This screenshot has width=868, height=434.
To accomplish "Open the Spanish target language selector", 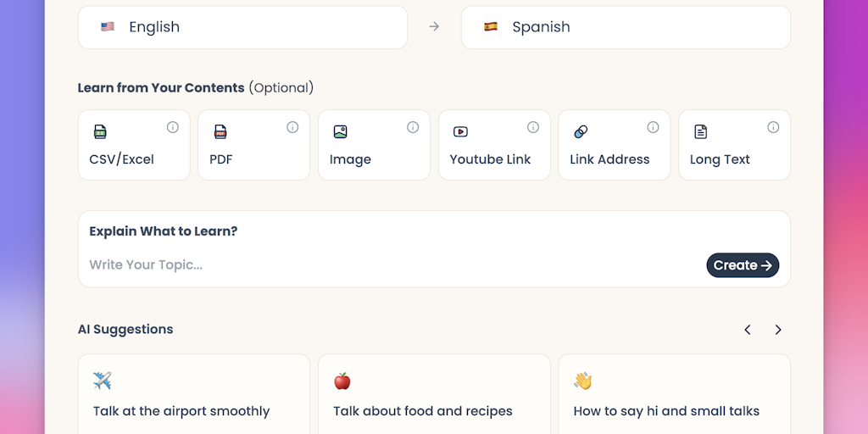I will pos(626,27).
